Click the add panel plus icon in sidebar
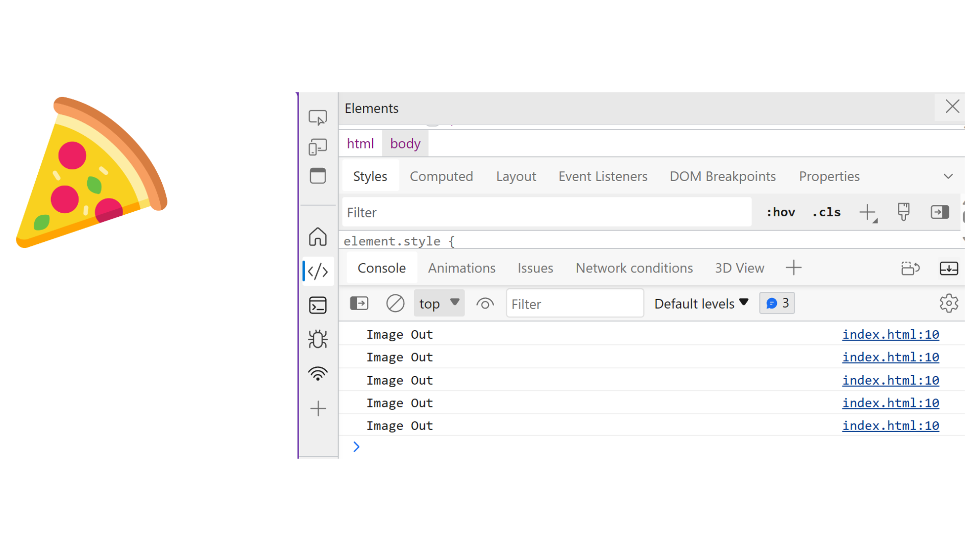 (x=319, y=408)
